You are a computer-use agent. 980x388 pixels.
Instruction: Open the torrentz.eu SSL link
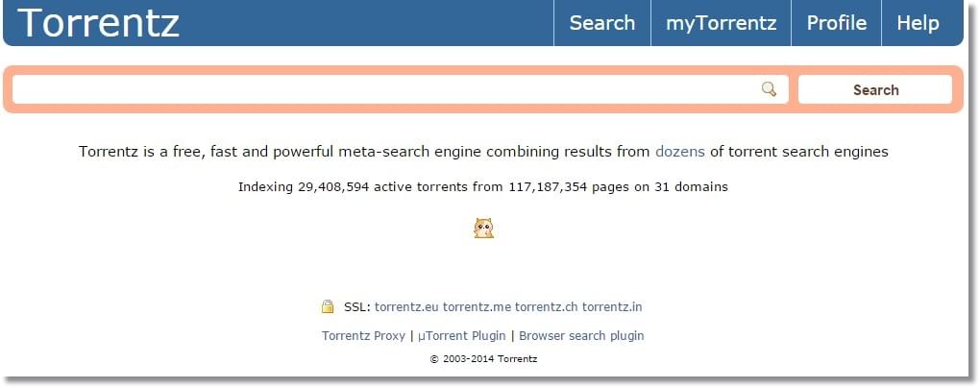[x=406, y=306]
